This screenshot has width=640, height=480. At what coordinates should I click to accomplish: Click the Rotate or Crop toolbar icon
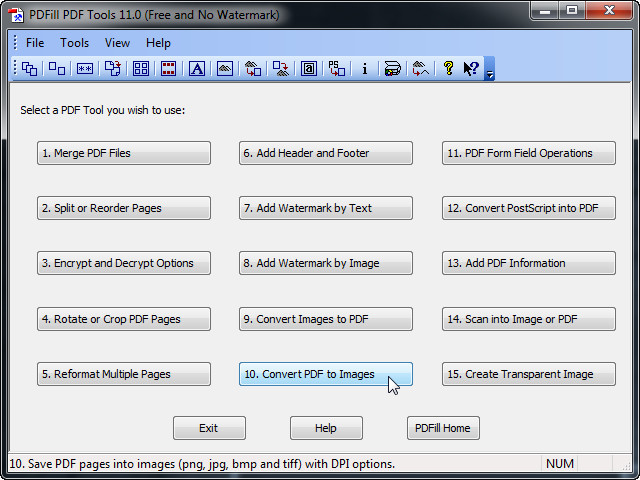tap(113, 68)
